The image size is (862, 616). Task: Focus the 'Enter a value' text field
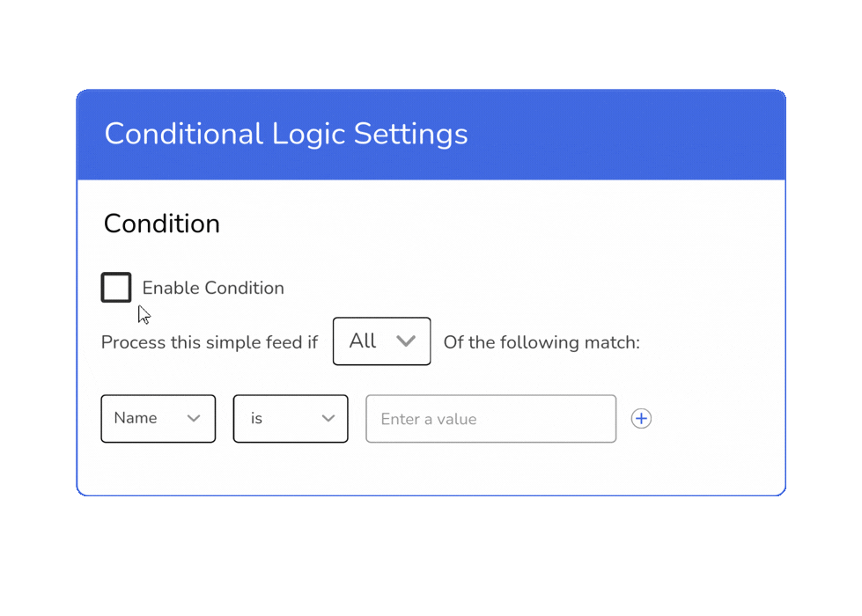[x=490, y=419]
